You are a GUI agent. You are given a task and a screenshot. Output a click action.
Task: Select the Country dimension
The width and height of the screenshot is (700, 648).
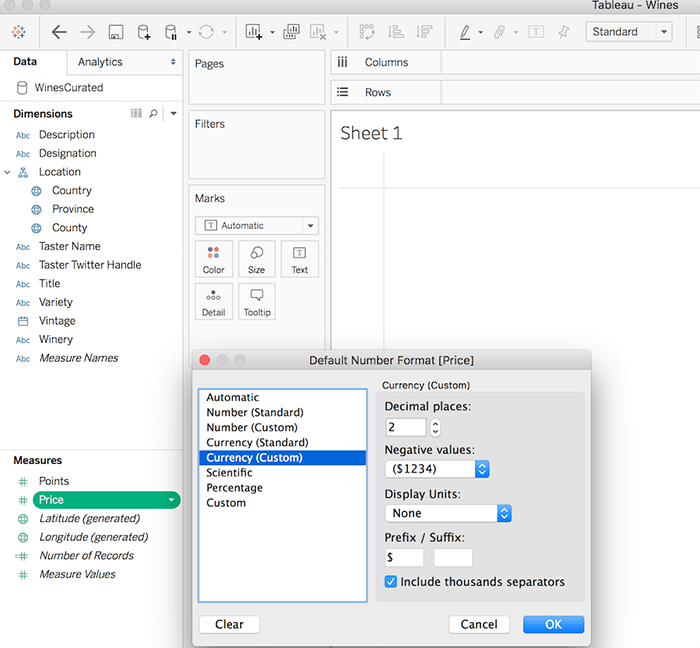pyautogui.click(x=72, y=191)
